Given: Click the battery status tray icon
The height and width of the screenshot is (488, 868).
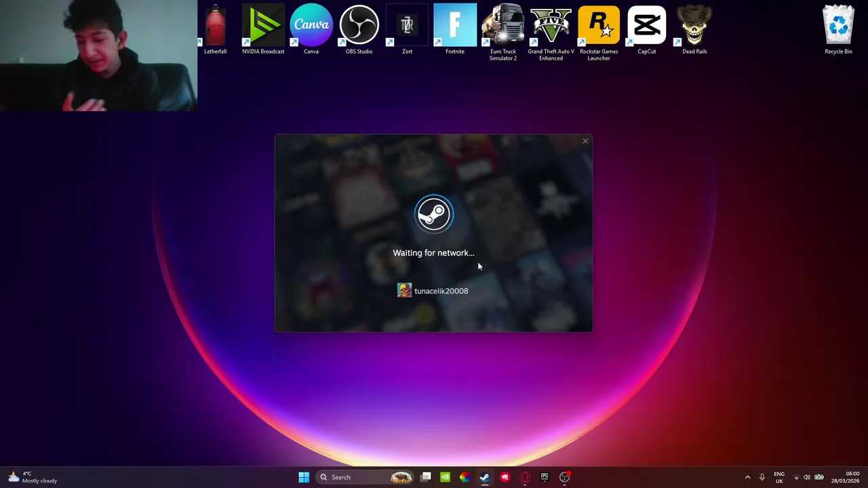Looking at the screenshot, I should pyautogui.click(x=818, y=477).
